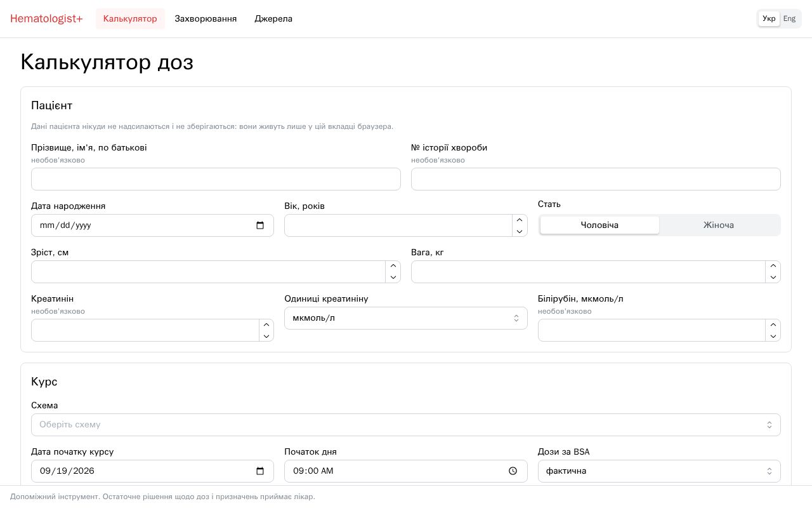Viewport: 812px width, 508px height.
Task: Switch language to Eng
Action: [789, 18]
